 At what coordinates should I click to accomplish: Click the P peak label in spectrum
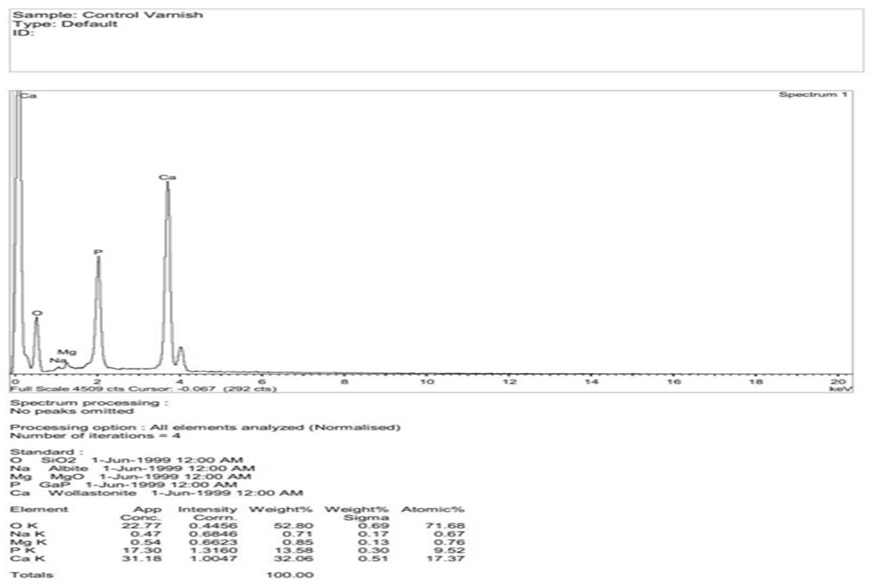tap(98, 252)
